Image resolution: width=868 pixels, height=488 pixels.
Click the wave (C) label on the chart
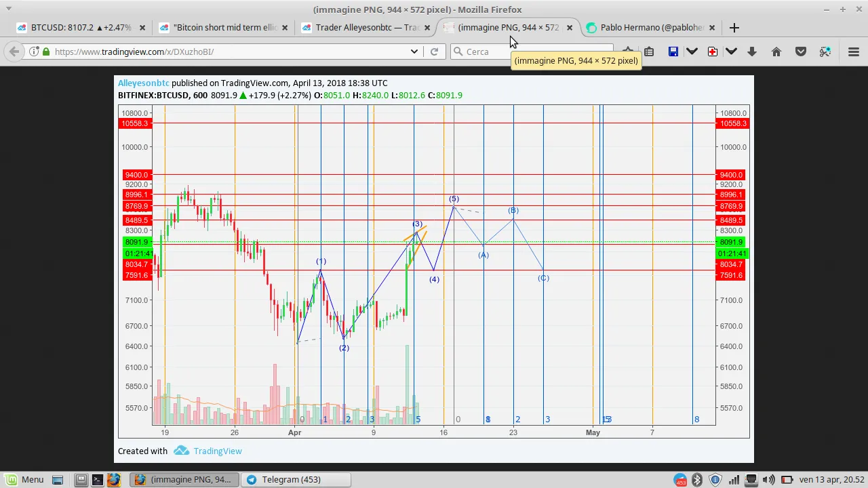(x=543, y=278)
